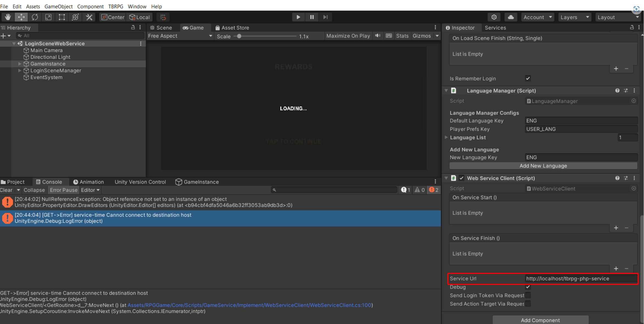Disable the Web Service Client component checkbox
Image resolution: width=644 pixels, height=324 pixels.
click(x=461, y=178)
